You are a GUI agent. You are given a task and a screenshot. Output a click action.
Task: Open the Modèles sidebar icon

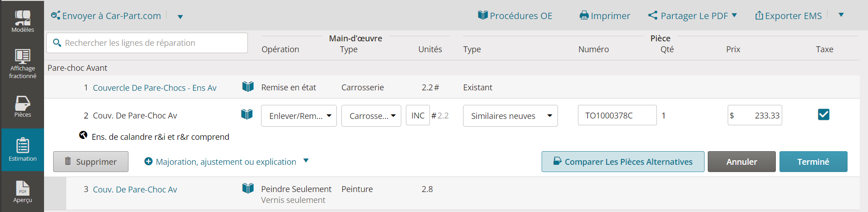[x=22, y=21]
